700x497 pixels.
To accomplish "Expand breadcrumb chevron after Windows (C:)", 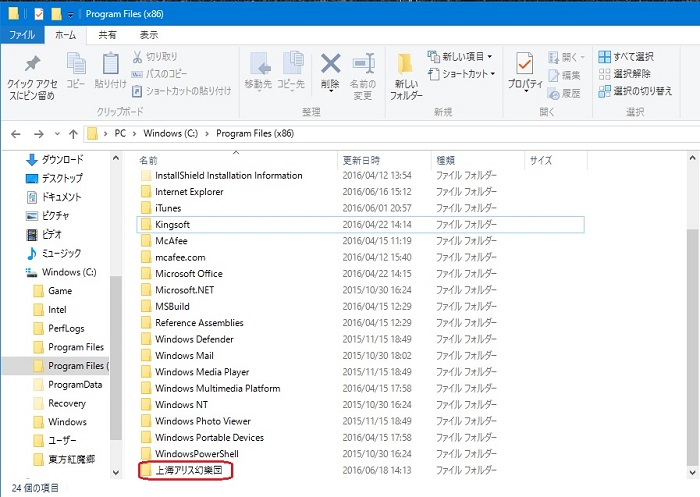I will click(x=207, y=134).
